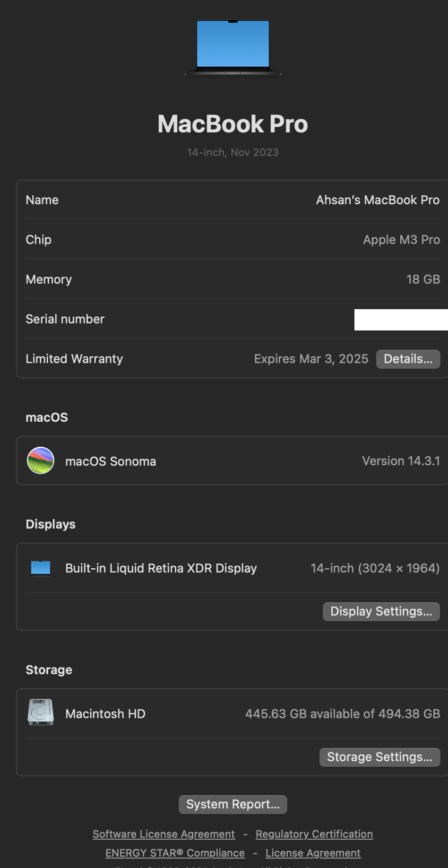Click the redacted serial number field

tap(401, 320)
